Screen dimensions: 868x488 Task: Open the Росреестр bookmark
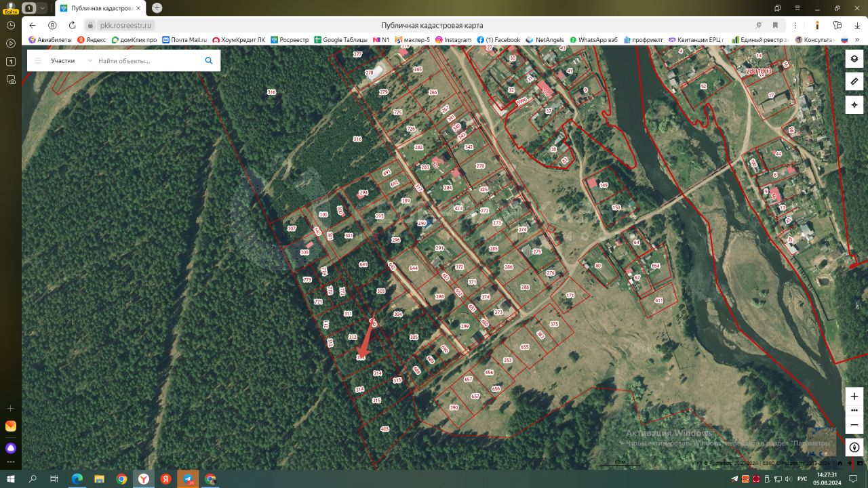tap(290, 40)
